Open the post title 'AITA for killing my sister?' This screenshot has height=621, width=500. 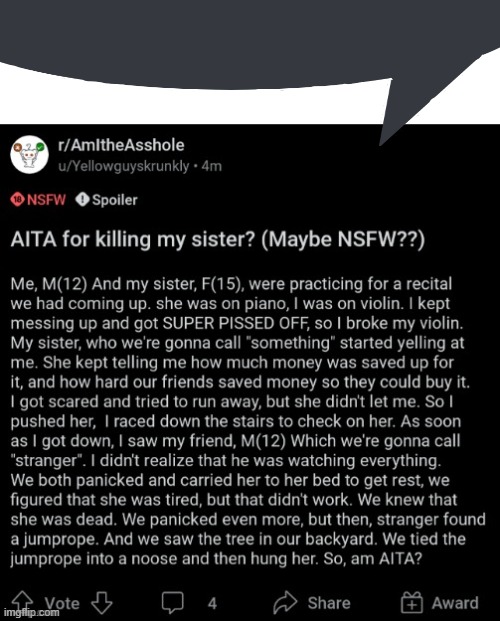(x=218, y=239)
